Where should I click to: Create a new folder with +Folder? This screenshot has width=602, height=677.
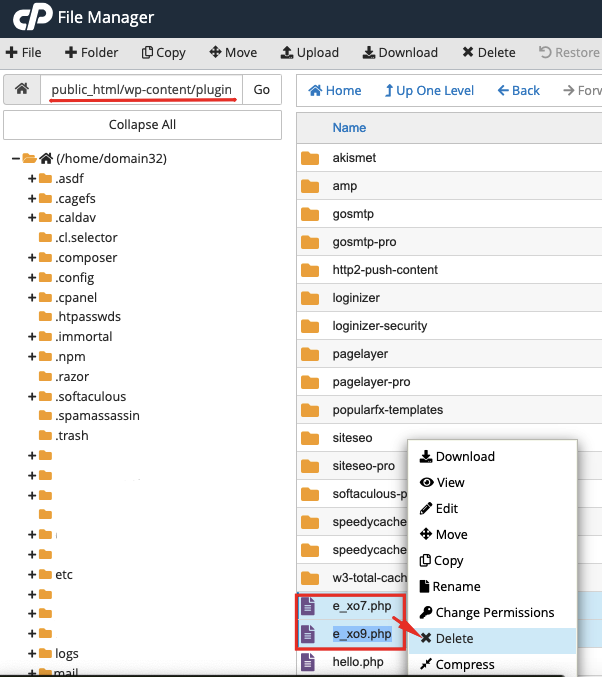[x=91, y=53]
